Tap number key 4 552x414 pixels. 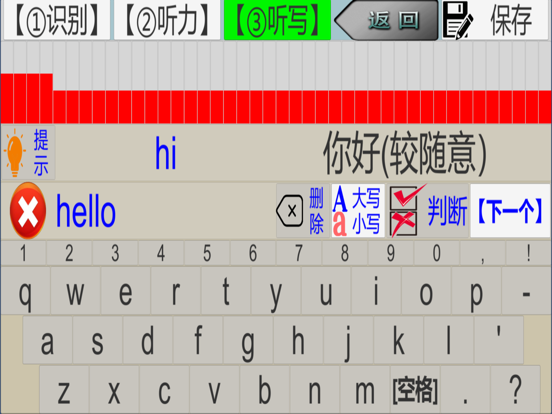pyautogui.click(x=161, y=253)
